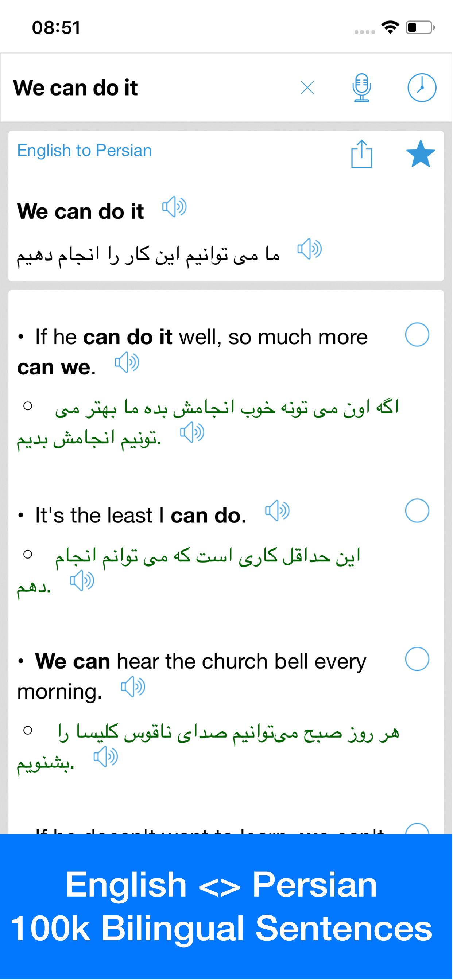Play Persian audio for 'If he can do it' translation
This screenshot has width=453, height=980.
click(x=192, y=432)
